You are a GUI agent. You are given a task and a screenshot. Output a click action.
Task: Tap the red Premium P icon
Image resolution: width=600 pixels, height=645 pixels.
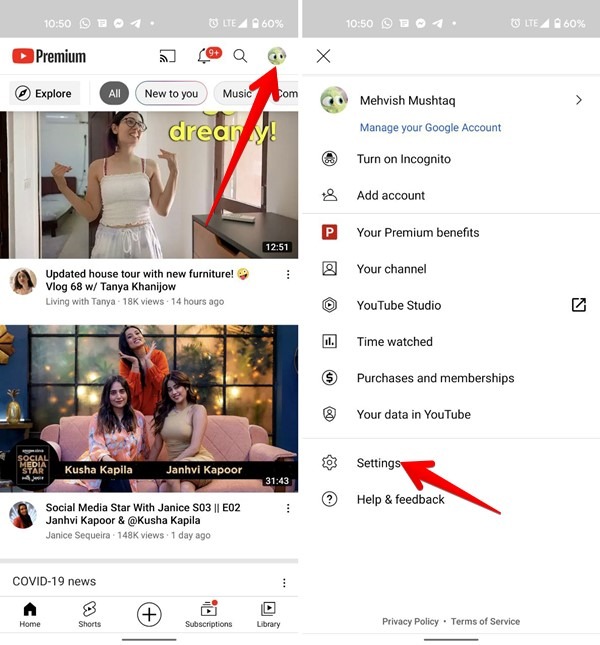[329, 232]
